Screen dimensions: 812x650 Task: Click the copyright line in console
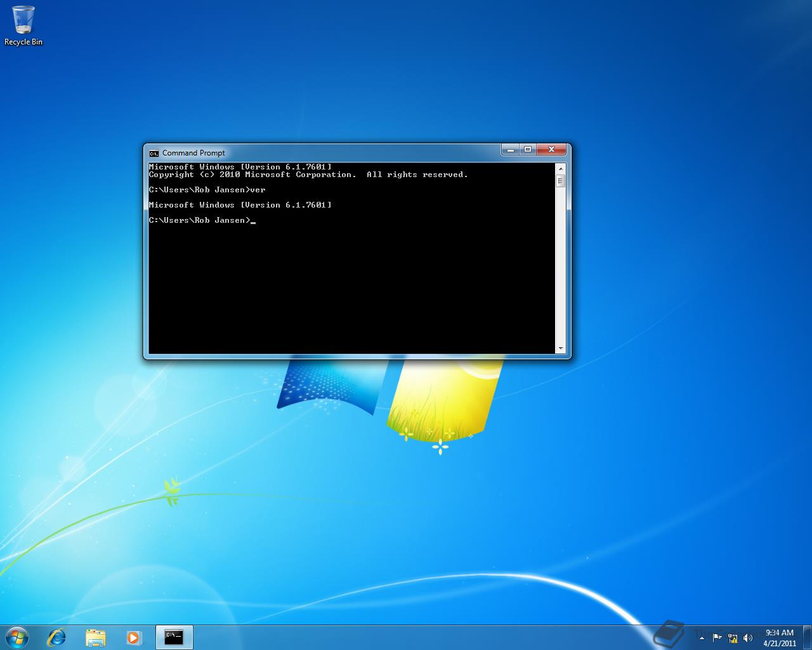(308, 175)
